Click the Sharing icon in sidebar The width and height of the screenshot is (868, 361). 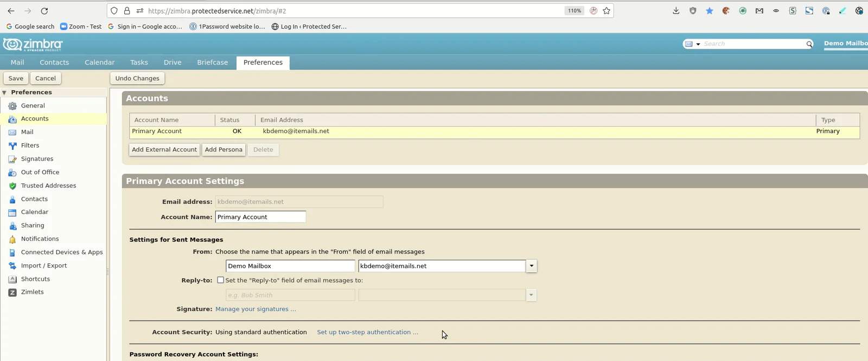[x=12, y=226]
